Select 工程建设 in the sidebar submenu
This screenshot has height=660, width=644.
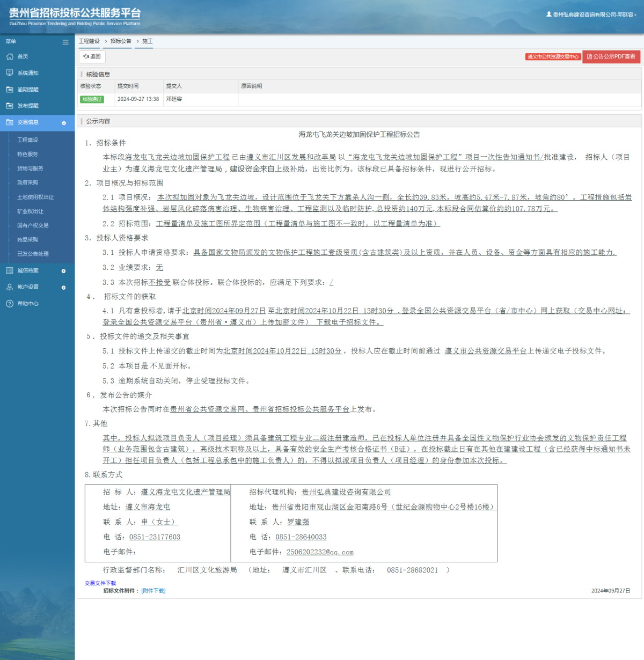[28, 140]
